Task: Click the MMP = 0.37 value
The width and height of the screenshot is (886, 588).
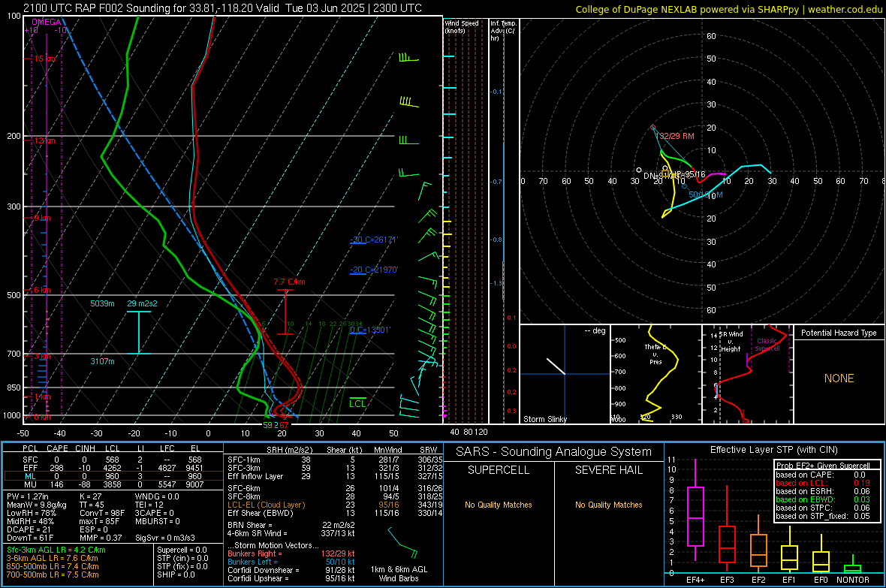Action: click(101, 538)
